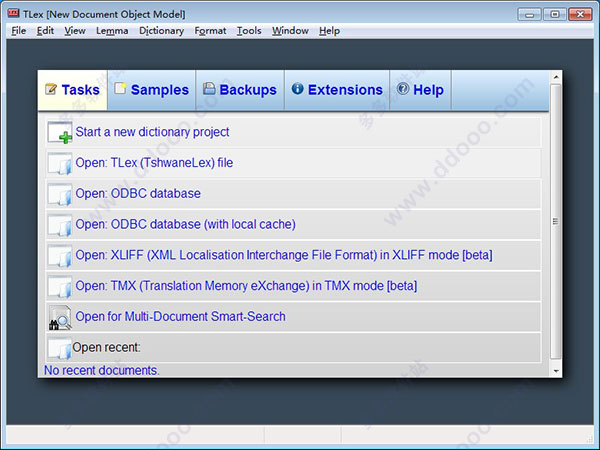
Task: Click the Multi-Document Smart-Search binoculars icon
Action: [60, 317]
